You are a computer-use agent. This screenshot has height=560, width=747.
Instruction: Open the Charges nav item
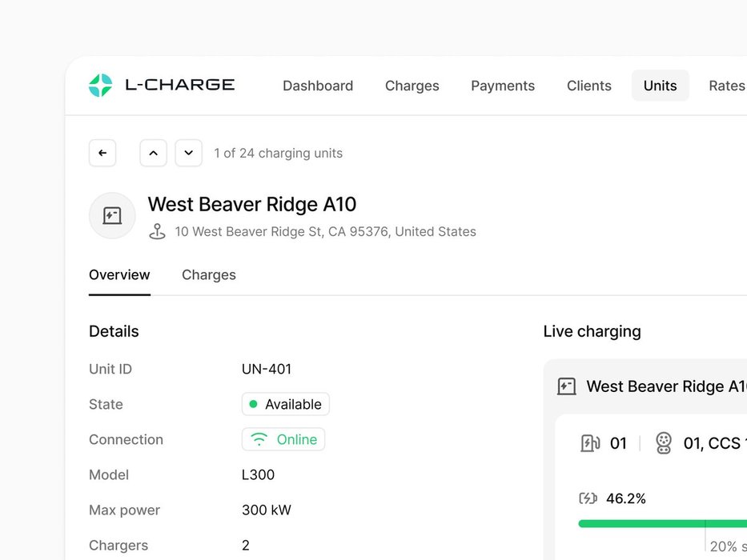(x=412, y=86)
